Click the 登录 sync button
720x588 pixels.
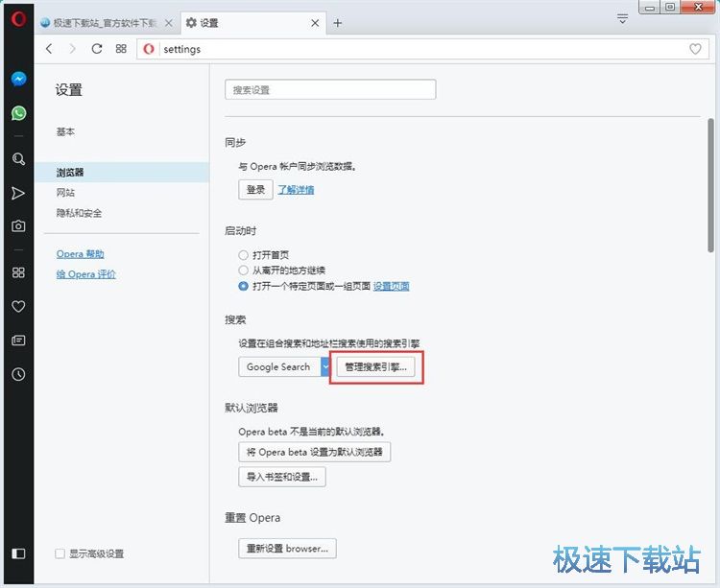(255, 189)
